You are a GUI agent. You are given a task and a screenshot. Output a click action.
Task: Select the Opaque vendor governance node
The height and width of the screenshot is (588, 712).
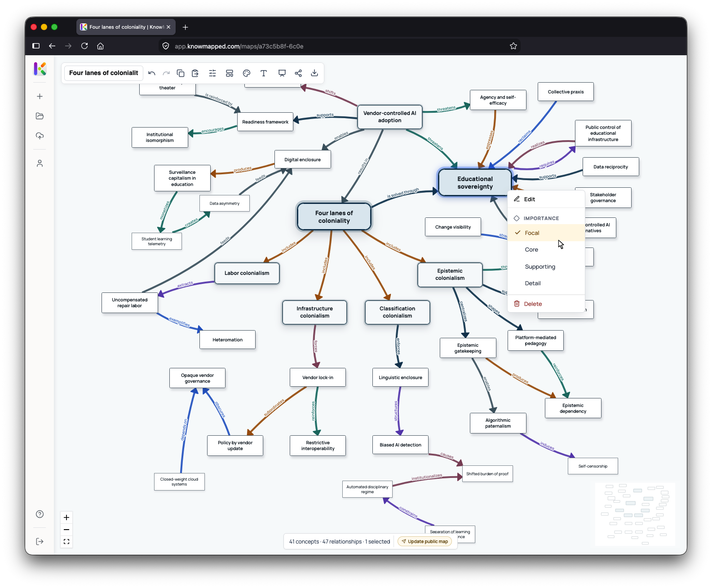198,379
